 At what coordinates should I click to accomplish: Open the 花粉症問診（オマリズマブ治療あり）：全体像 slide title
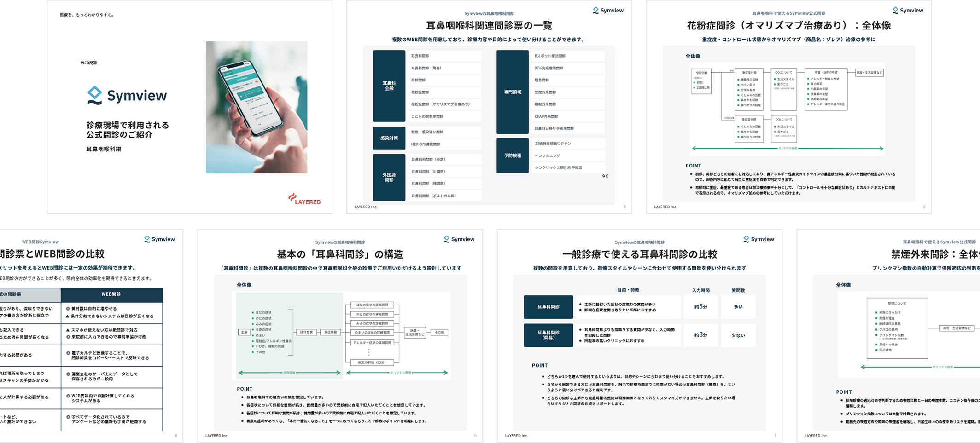(788, 26)
